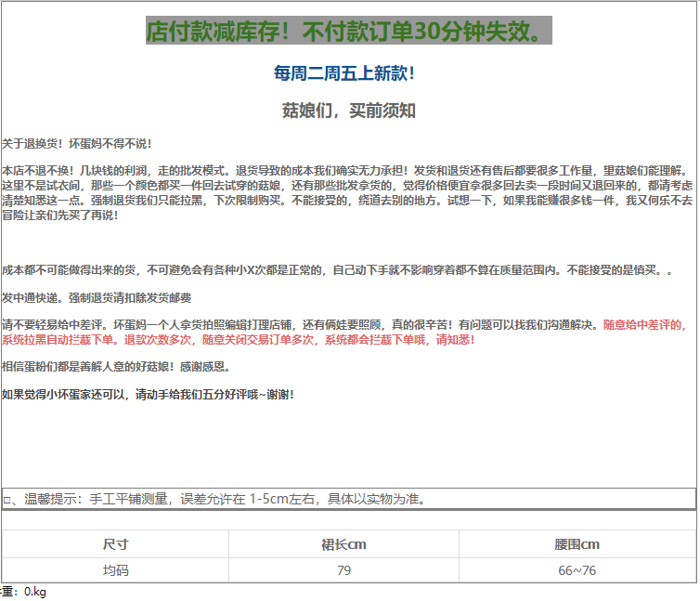Select the 发中通快递 shipping notice line
Viewport: 700px width, 601px height.
coord(97,298)
